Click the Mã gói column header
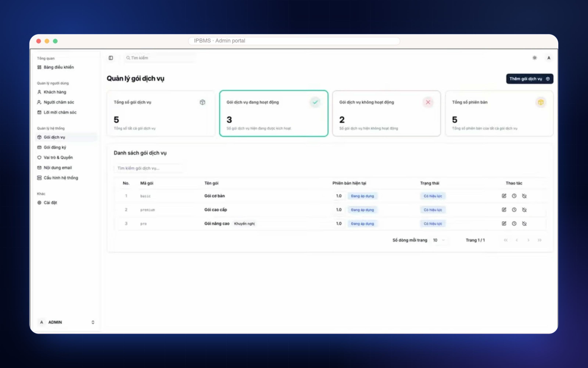The height and width of the screenshot is (368, 588). [x=147, y=183]
